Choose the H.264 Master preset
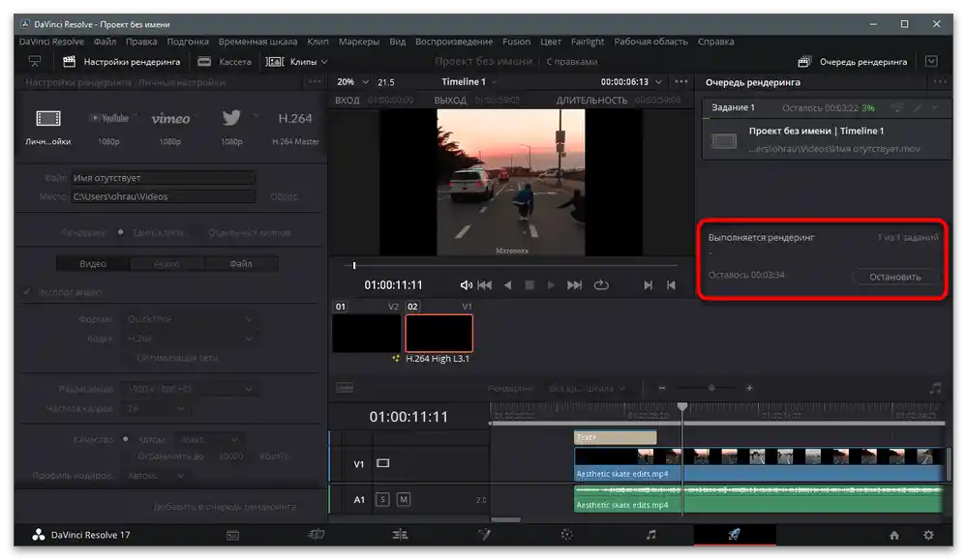967x560 pixels. pyautogui.click(x=295, y=118)
